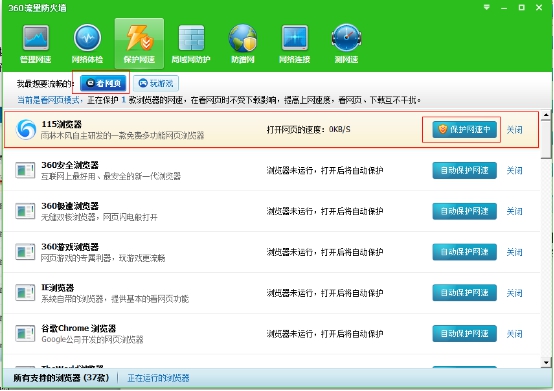The height and width of the screenshot is (391, 554).
Task: Minimize the 360流量防火墙 window
Action: pyautogui.click(x=504, y=7)
